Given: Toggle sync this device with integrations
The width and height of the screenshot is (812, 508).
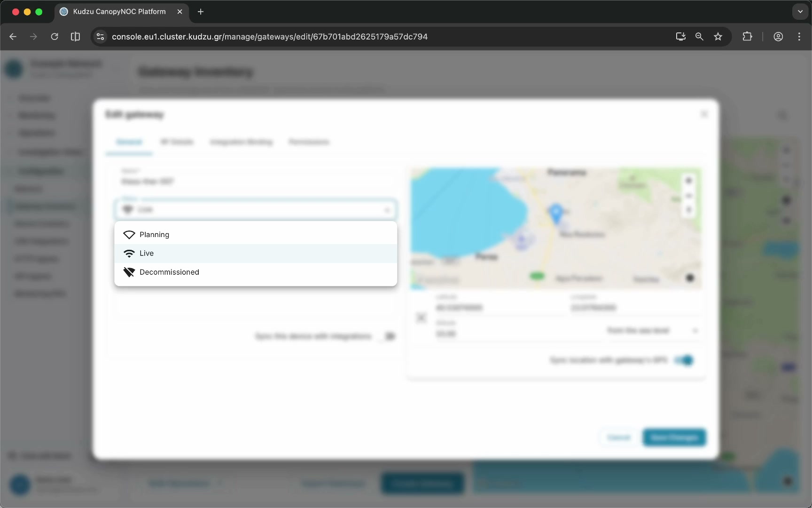Looking at the screenshot, I should click(x=388, y=336).
